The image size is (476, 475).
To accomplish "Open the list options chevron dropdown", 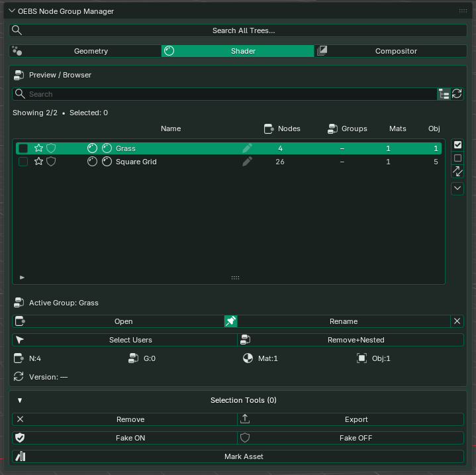I will point(457,189).
